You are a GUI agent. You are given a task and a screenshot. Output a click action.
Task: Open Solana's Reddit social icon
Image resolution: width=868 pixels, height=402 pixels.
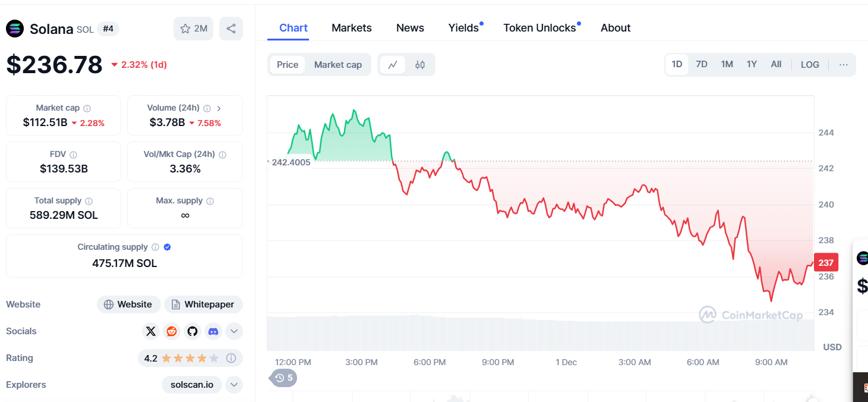(x=172, y=331)
